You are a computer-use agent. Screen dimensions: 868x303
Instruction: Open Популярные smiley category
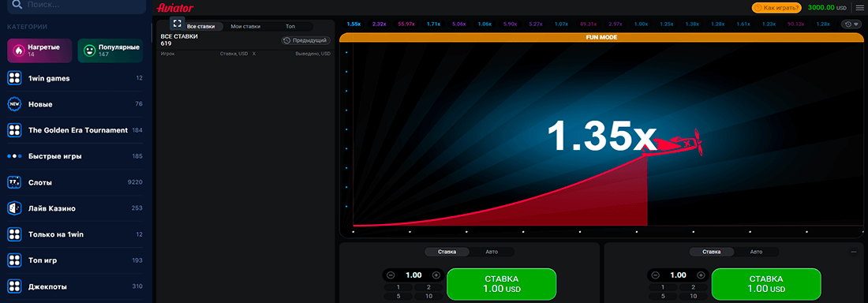click(110, 51)
